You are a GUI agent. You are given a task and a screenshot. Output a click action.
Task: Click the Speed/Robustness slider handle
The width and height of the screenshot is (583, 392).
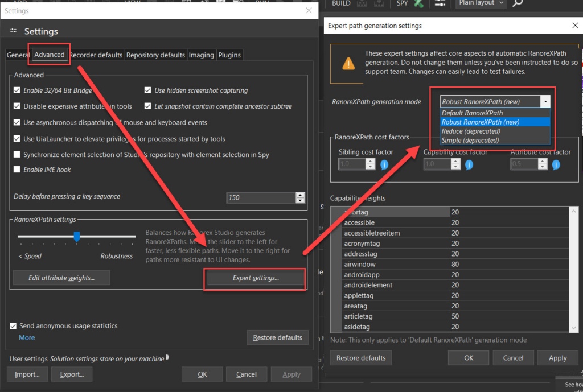[77, 236]
